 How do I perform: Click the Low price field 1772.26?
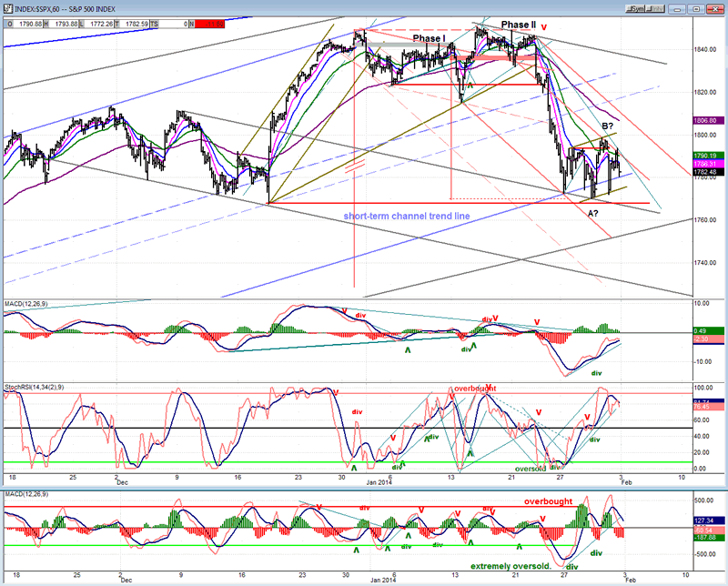(96, 24)
